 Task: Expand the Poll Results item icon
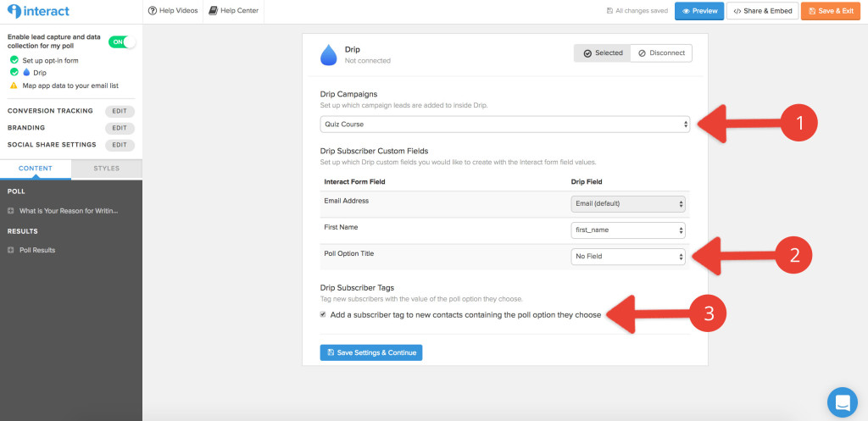(10, 250)
